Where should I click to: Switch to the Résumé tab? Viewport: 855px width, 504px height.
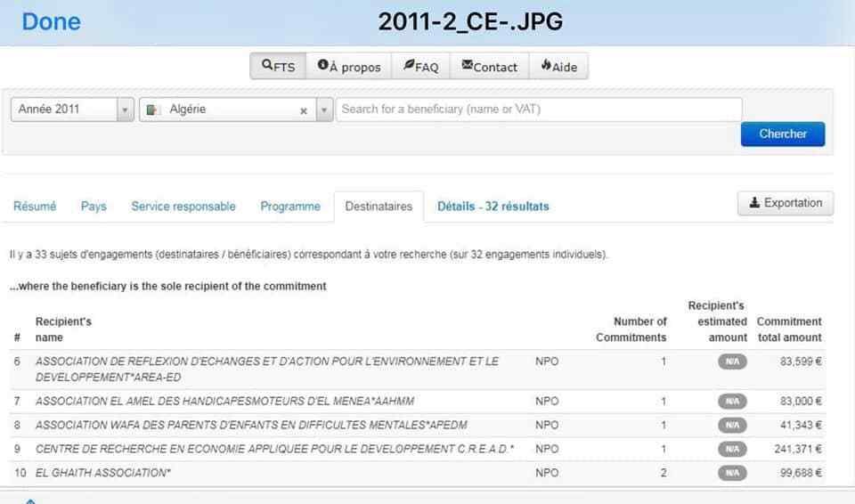[x=35, y=207]
